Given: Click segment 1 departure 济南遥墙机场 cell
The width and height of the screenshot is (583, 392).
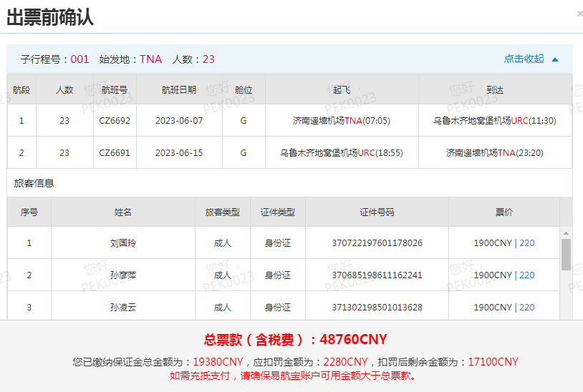Looking at the screenshot, I should [x=341, y=121].
